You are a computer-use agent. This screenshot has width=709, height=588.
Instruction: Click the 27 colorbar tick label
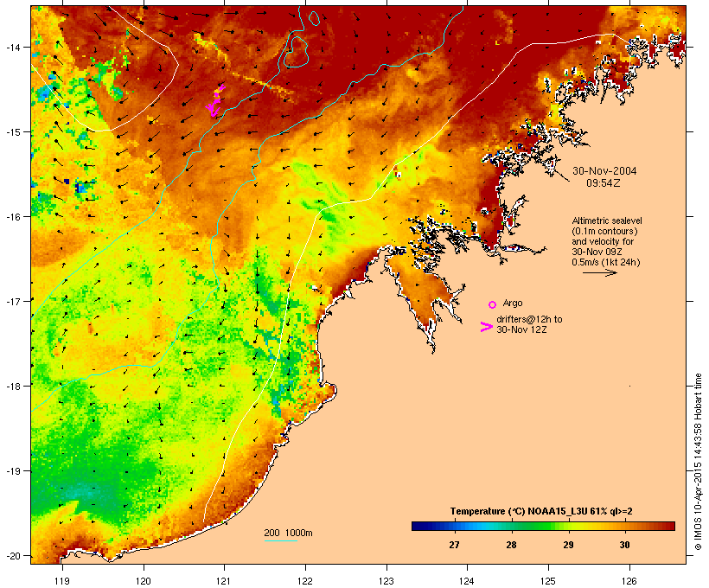tap(455, 545)
